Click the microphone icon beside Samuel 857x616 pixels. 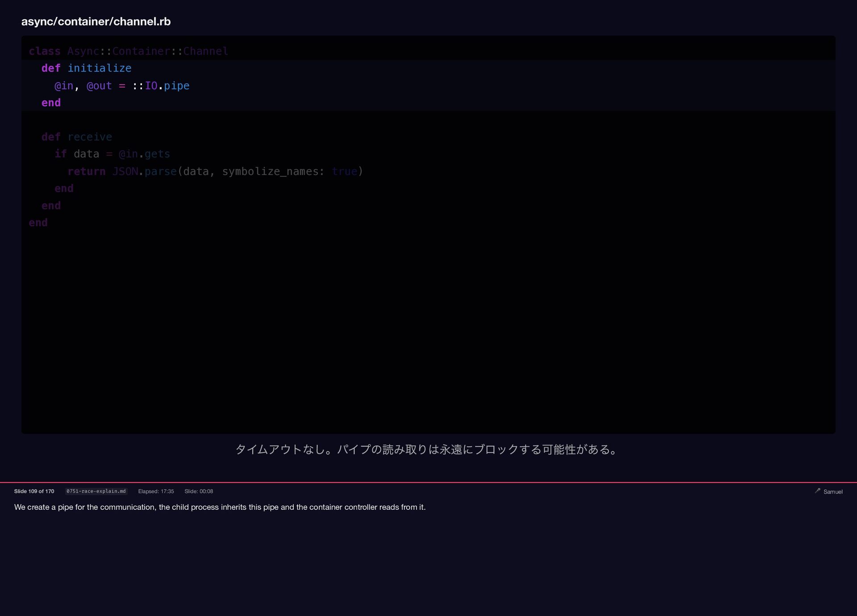[817, 491]
